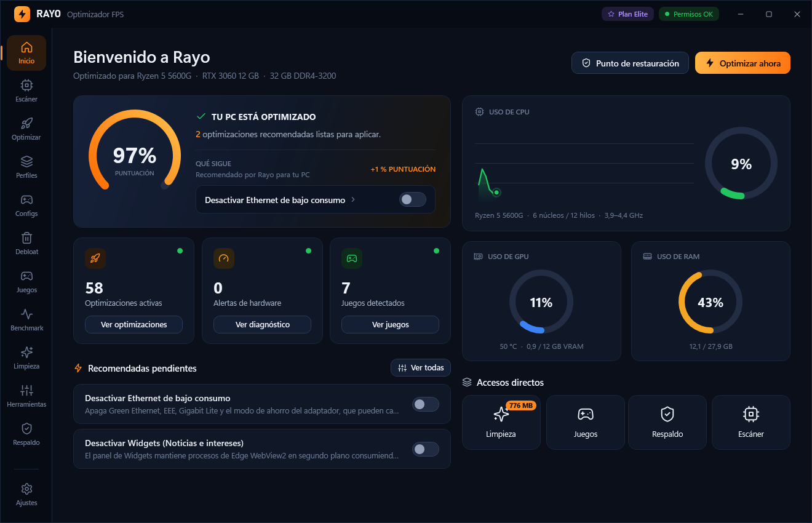The height and width of the screenshot is (523, 812).
Task: Enable Desactivar Widgets (Noticias e intereses)
Action: 425,449
